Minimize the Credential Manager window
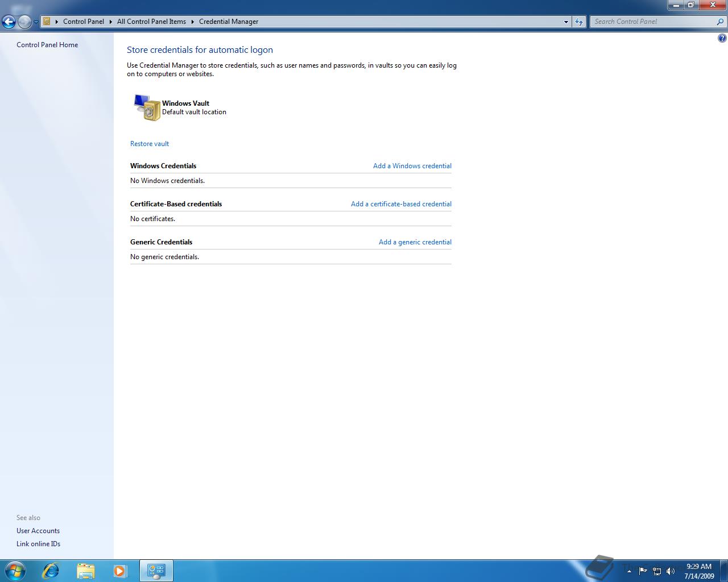The height and width of the screenshot is (582, 728). tap(676, 5)
